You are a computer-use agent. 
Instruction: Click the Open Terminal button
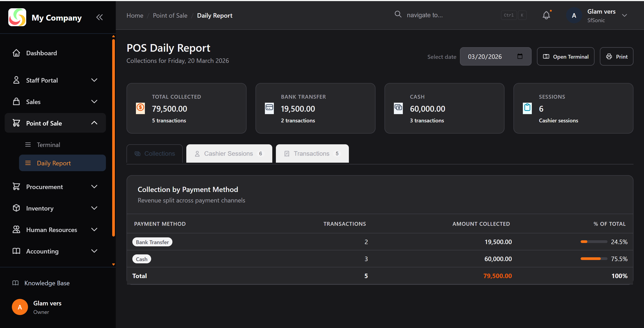pyautogui.click(x=565, y=56)
